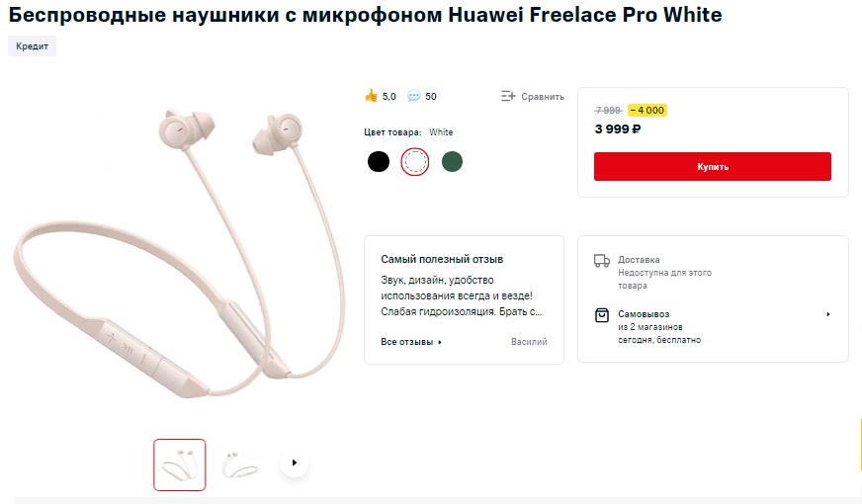862x504 pixels.
Task: Select the second product thumbnail
Action: [x=239, y=465]
